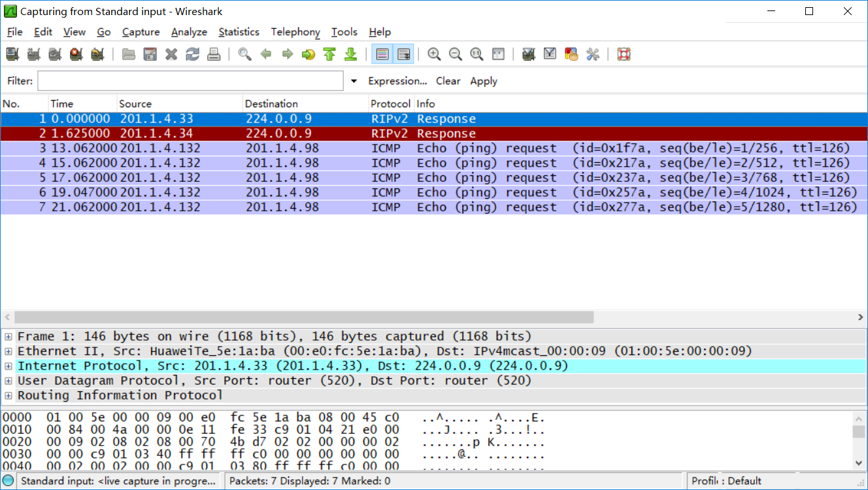
Task: Edit coloring rules icon
Action: coord(571,54)
